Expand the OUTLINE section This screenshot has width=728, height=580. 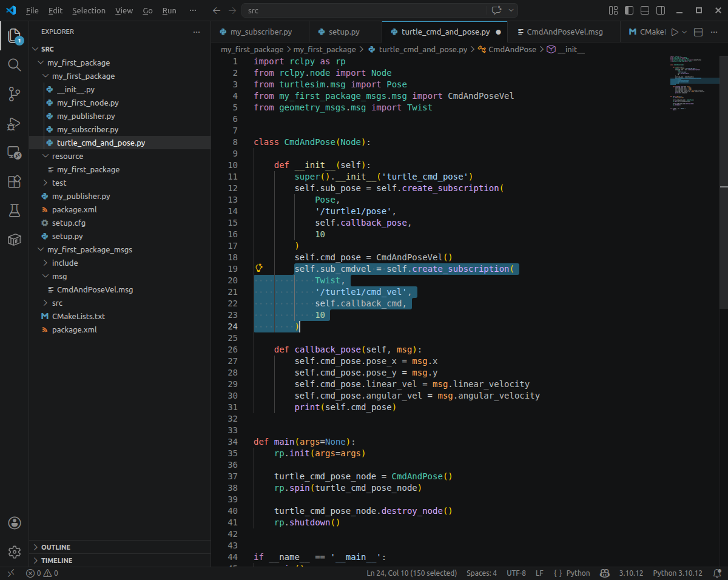coord(120,547)
